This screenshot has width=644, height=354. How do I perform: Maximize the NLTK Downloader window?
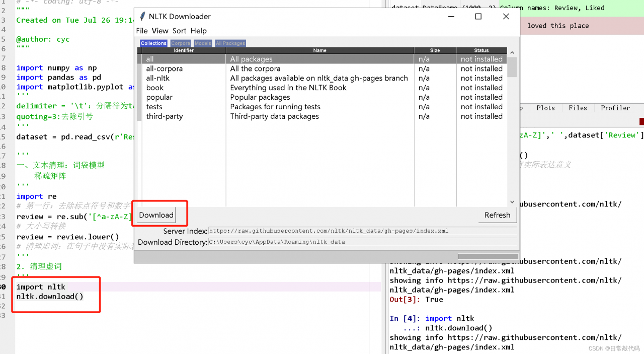point(478,17)
